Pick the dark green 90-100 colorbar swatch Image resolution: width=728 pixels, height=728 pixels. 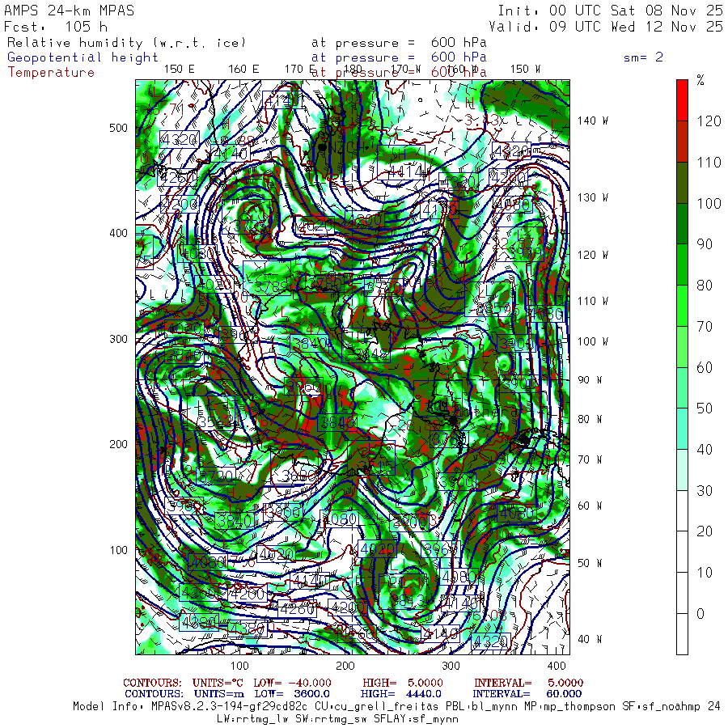682,223
